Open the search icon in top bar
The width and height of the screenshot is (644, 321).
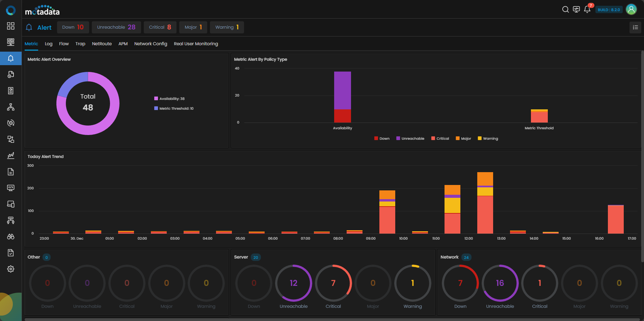tap(565, 9)
